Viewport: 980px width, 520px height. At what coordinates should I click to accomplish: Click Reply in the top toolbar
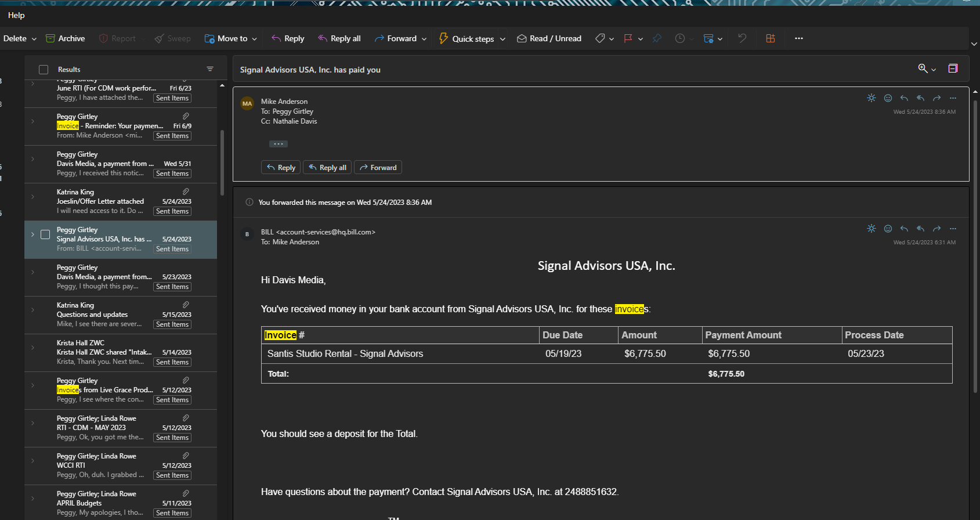pos(288,38)
